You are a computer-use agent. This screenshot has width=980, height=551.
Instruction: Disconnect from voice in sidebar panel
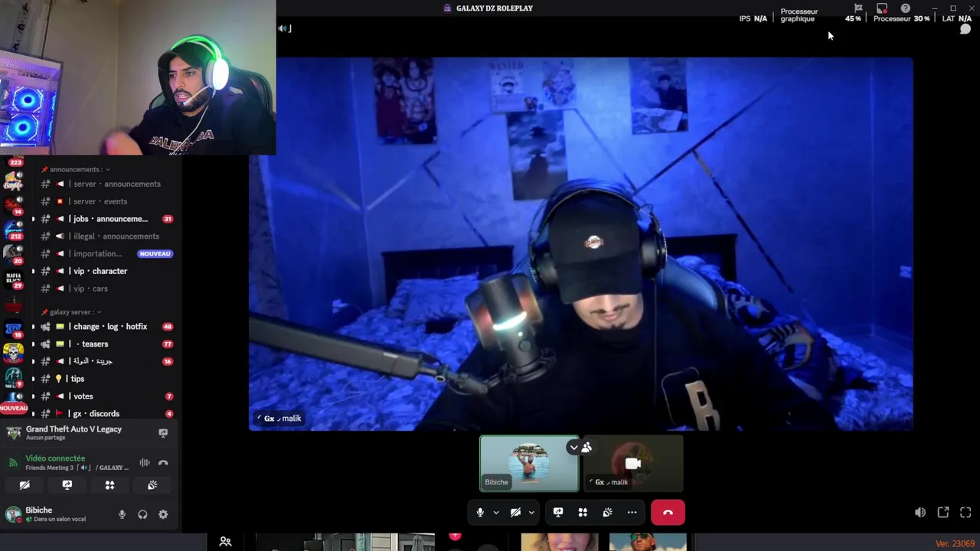pos(163,463)
